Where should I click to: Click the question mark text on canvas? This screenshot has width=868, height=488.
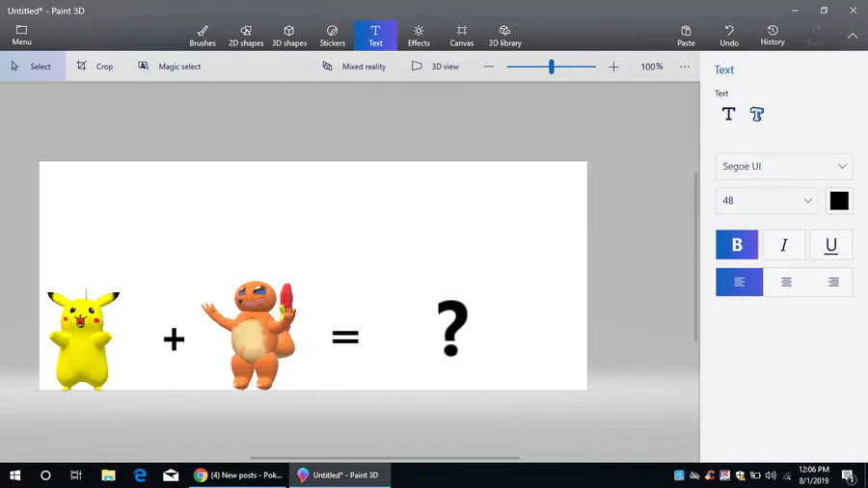453,328
